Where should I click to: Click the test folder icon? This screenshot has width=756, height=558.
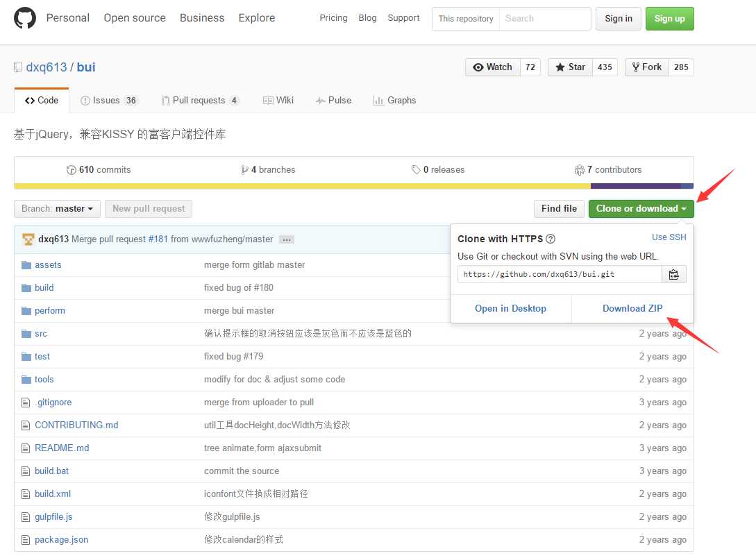(26, 357)
